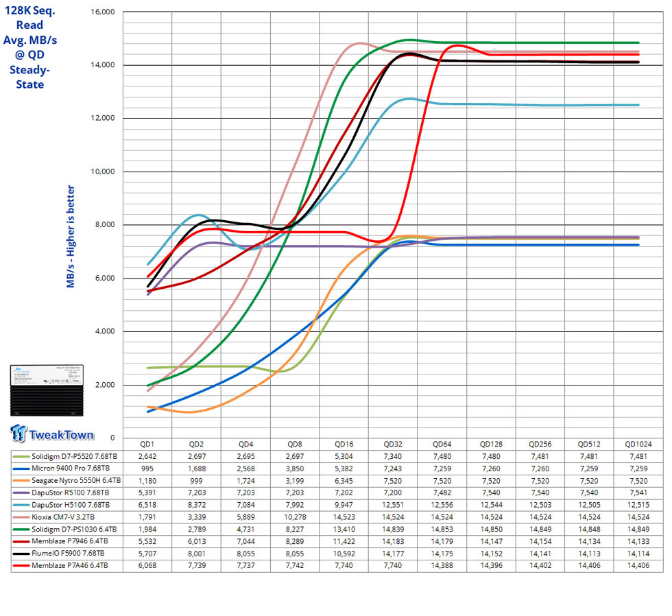Screen dimensions: 672x616
Task: Click the TweakTown logo
Action: pyautogui.click(x=52, y=434)
